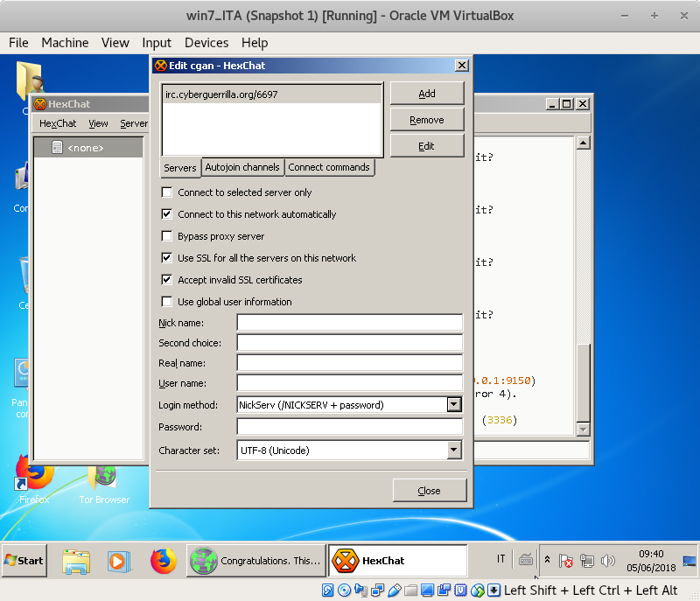Click the on-screen keyboard tray icon
Viewport: 700px width, 601px height.
tap(526, 560)
